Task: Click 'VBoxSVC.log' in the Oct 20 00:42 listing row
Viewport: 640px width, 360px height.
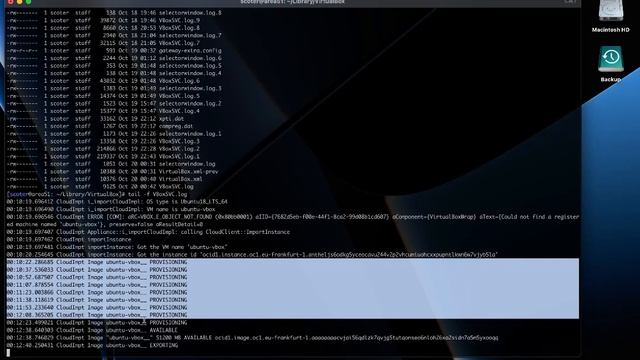Action: [x=176, y=187]
